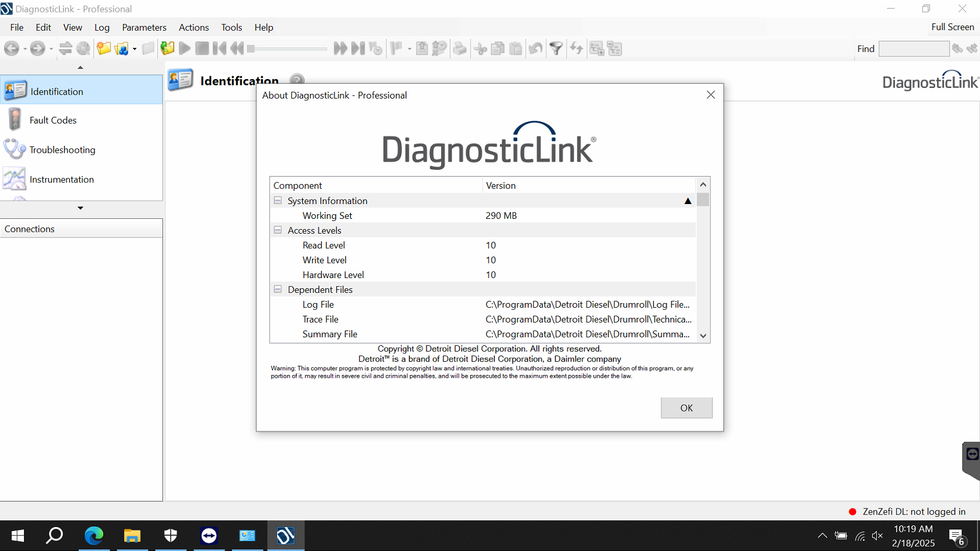Image resolution: width=980 pixels, height=551 pixels.
Task: Switch to Full Screen mode
Action: [x=952, y=27]
